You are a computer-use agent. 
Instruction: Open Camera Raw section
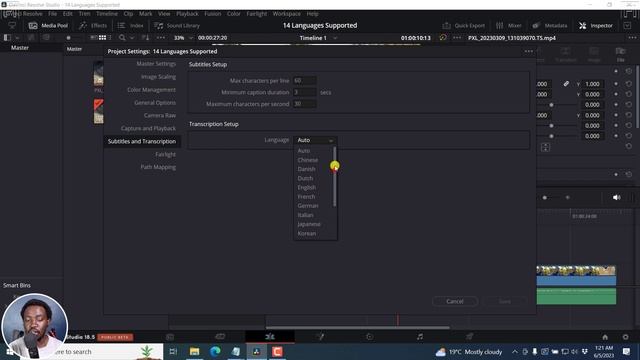(x=160, y=116)
